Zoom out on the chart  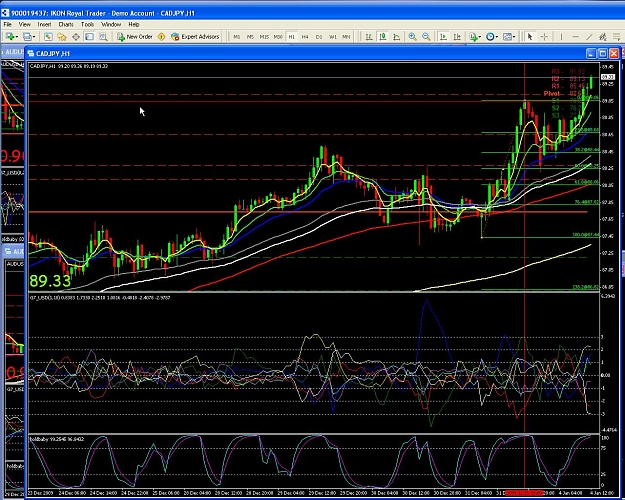[426, 37]
